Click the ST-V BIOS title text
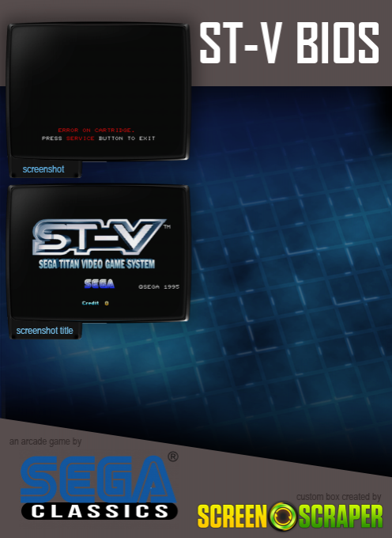Viewport: 392px width, 538px height. click(x=290, y=43)
